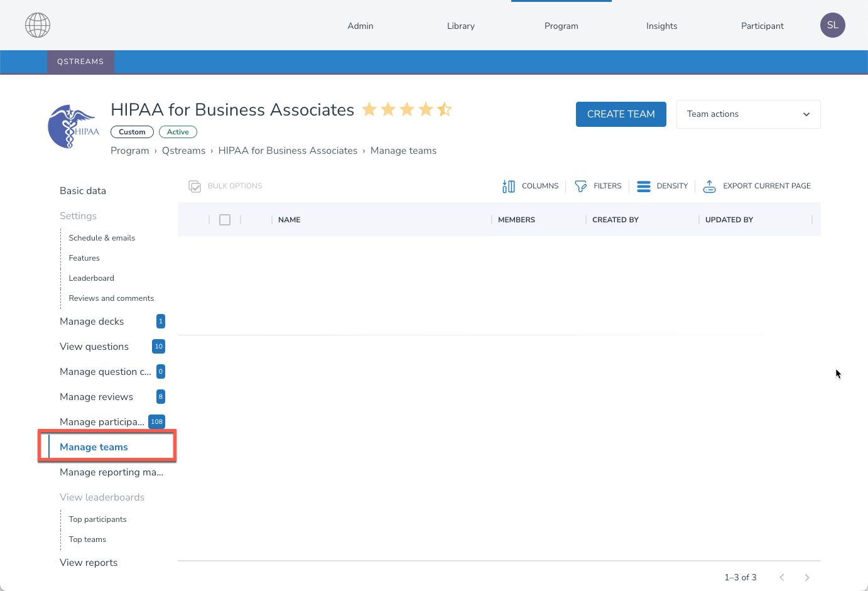
Task: Open Top teams leaderboard
Action: (87, 539)
